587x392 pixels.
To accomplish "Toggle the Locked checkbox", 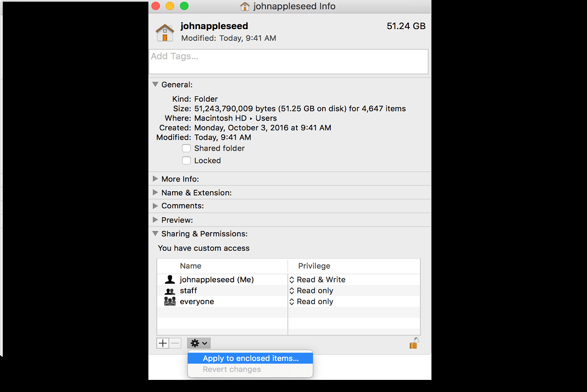I will pyautogui.click(x=186, y=161).
